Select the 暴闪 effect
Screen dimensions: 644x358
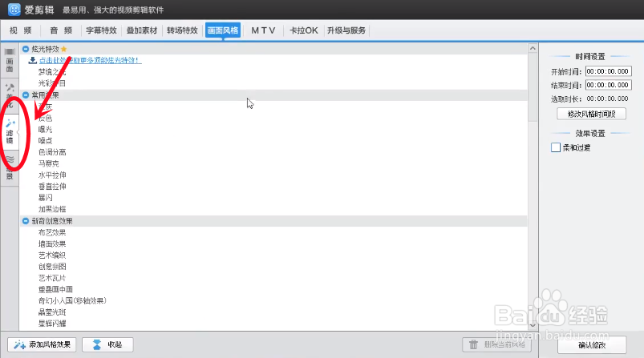click(x=45, y=198)
